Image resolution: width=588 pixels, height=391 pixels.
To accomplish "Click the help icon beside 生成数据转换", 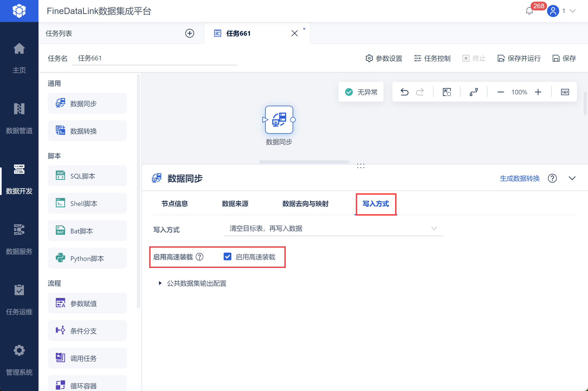I will [x=552, y=178].
